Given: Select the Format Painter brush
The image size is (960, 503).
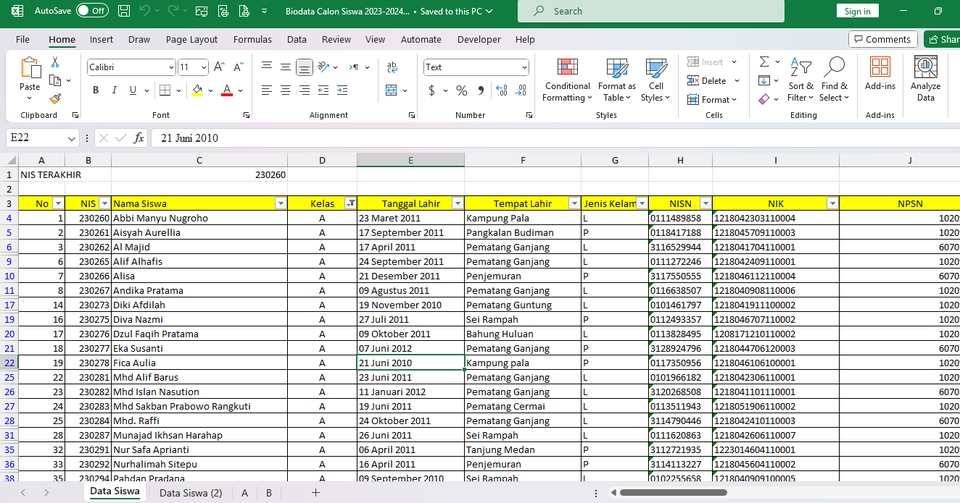Looking at the screenshot, I should click(55, 98).
